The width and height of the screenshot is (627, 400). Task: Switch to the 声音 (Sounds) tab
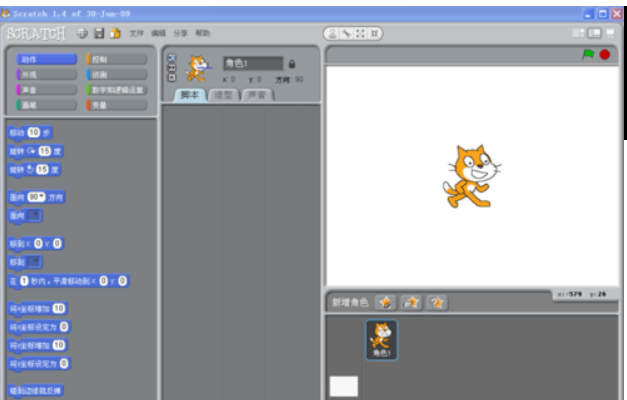tap(257, 95)
